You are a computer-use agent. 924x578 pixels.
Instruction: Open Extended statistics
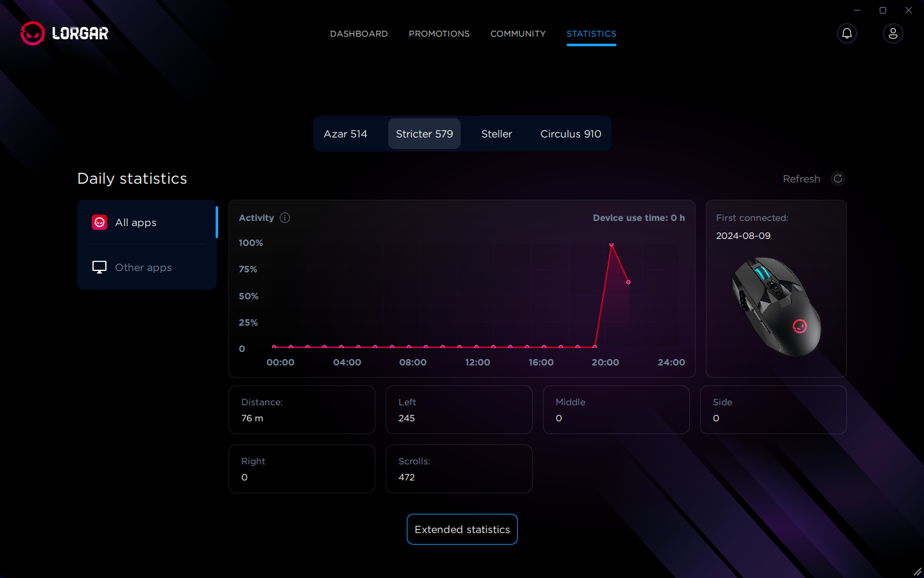[462, 529]
